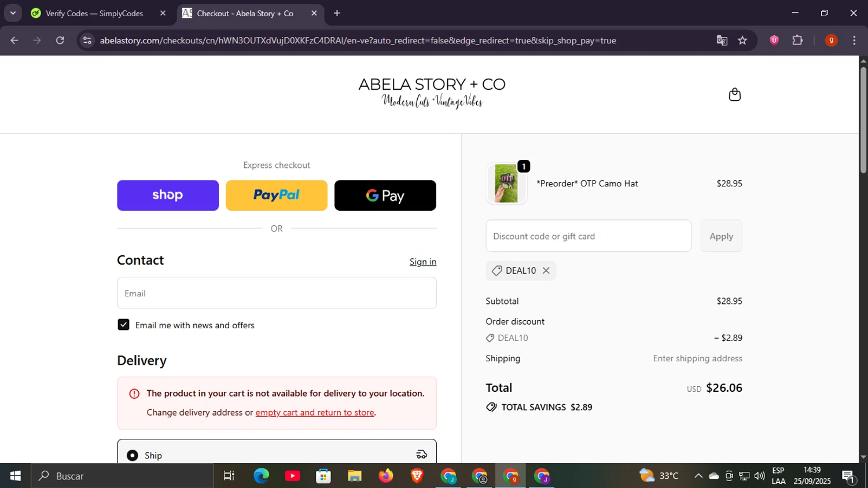The width and height of the screenshot is (868, 488).
Task: Open the Chrome three-dot menu
Action: 855,41
